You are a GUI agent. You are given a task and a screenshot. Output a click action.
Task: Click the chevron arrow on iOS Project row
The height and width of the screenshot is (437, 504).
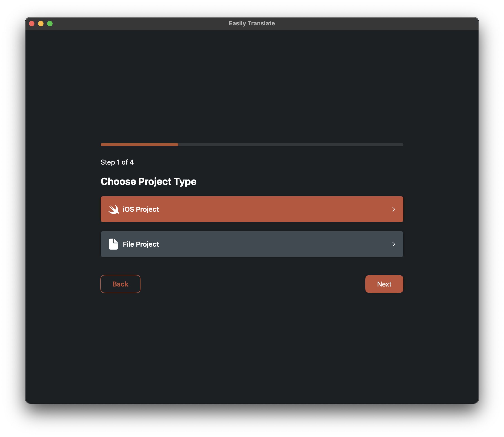(x=394, y=209)
